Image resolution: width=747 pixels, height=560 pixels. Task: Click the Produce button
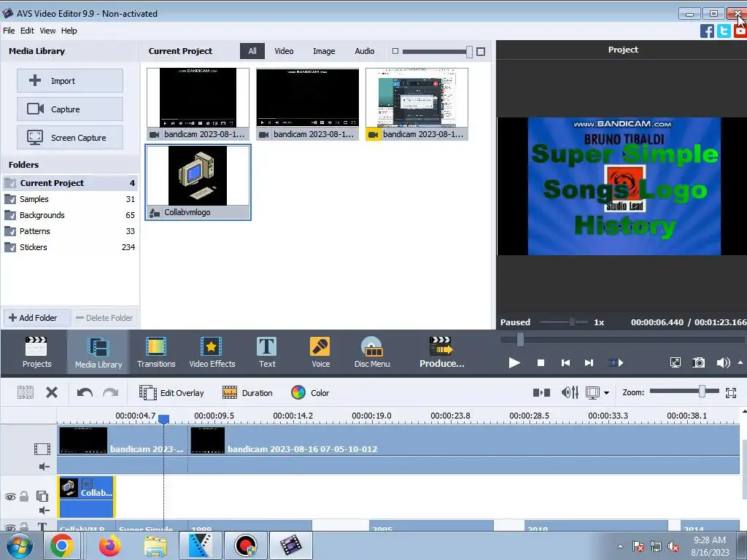(x=441, y=352)
